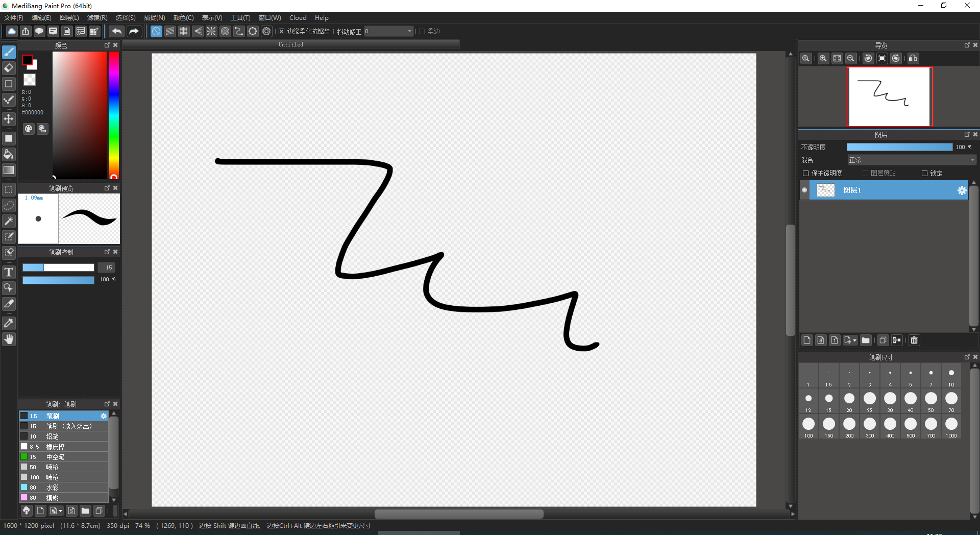Select the Magic Wand tool
980x535 pixels.
click(x=9, y=221)
